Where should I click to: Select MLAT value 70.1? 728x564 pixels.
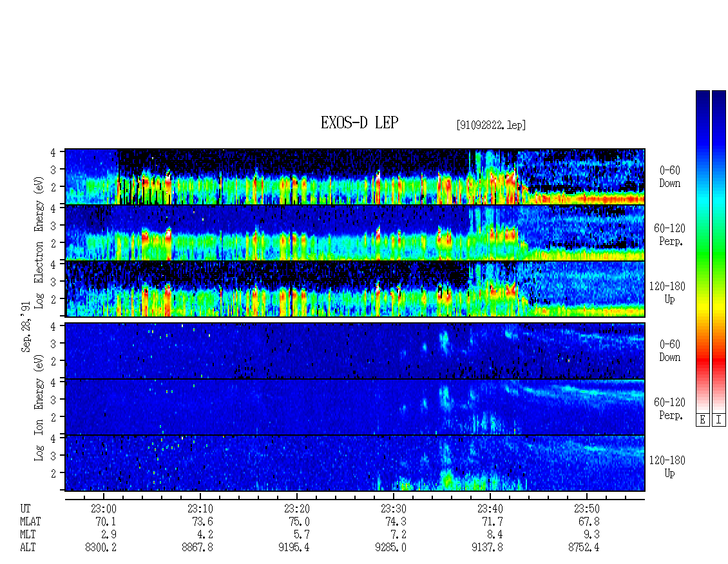point(106,521)
